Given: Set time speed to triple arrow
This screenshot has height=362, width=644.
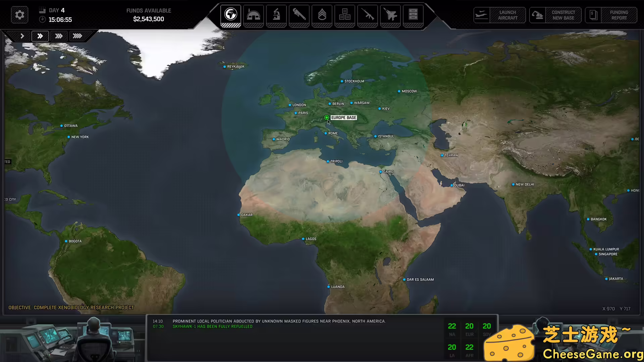Looking at the screenshot, I should (59, 36).
